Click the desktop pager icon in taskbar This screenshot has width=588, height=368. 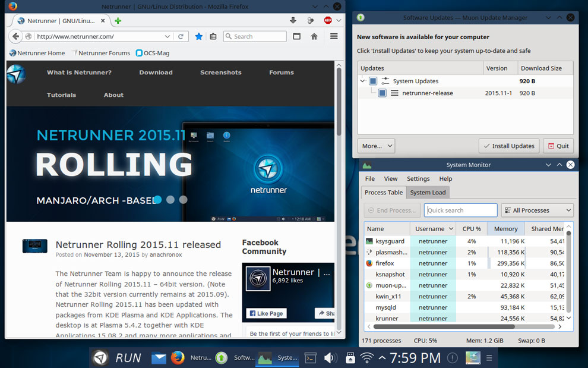(x=473, y=358)
